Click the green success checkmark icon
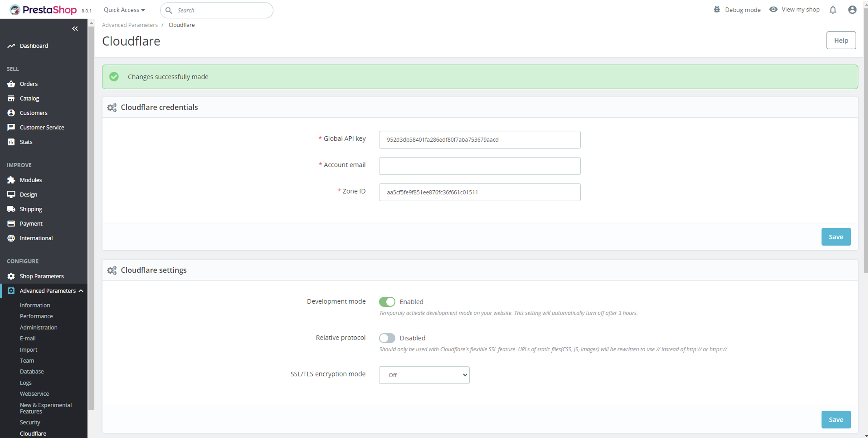This screenshot has height=438, width=868. pyautogui.click(x=114, y=77)
